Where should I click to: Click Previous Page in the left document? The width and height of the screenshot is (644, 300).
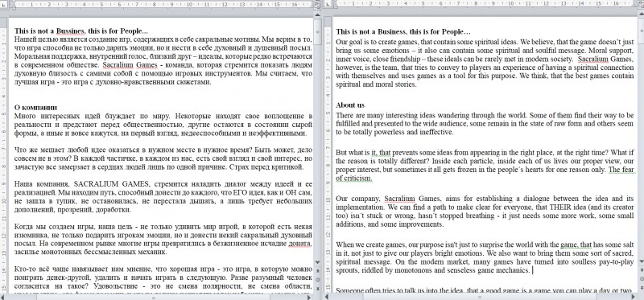click(317, 271)
